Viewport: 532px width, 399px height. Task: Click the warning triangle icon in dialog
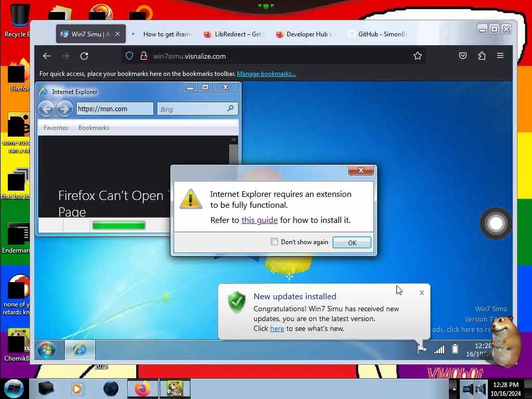coord(191,199)
